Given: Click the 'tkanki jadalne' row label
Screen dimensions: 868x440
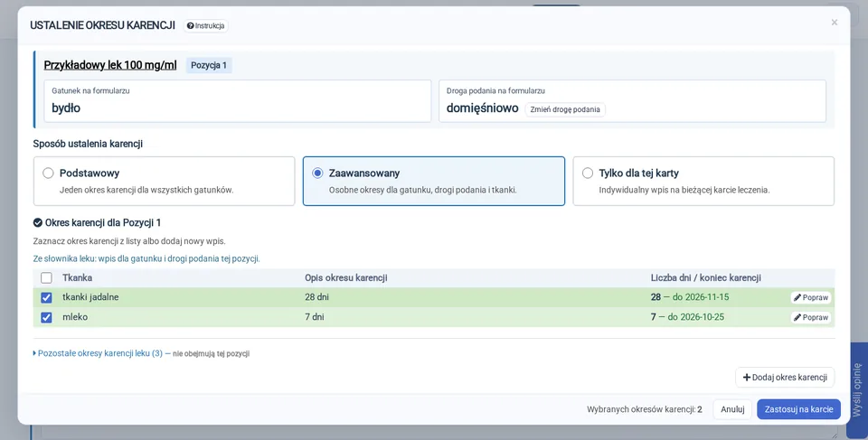Looking at the screenshot, I should pyautogui.click(x=90, y=297).
